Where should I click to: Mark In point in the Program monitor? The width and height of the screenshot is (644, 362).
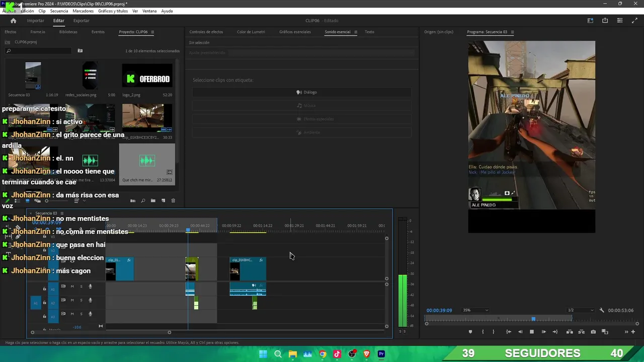pyautogui.click(x=482, y=332)
